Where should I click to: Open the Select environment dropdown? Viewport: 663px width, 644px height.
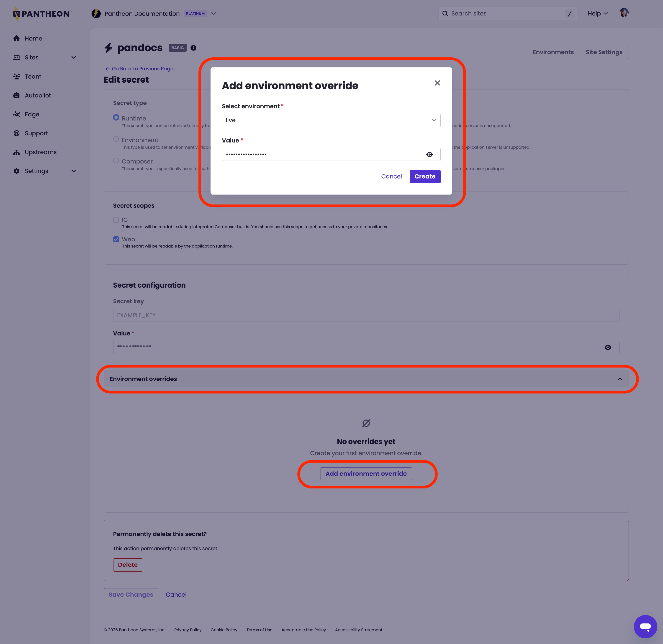tap(331, 120)
